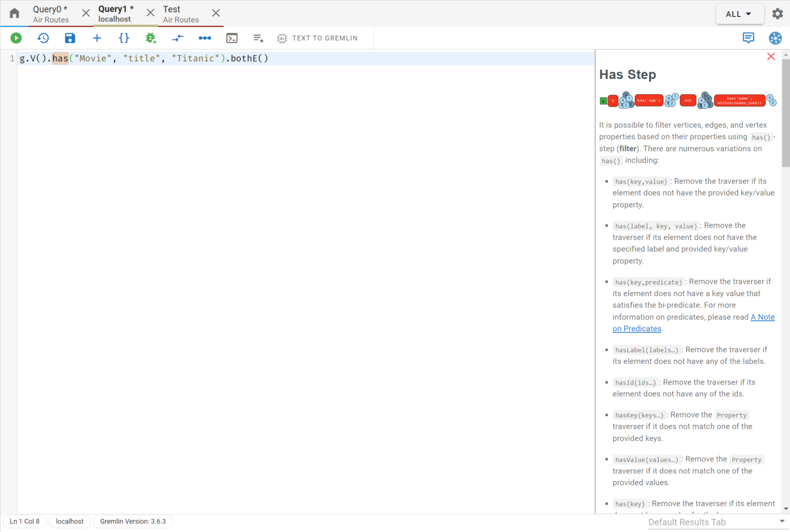This screenshot has height=532, width=790.
Task: Click the three connected dots graph icon
Action: pyautogui.click(x=205, y=38)
